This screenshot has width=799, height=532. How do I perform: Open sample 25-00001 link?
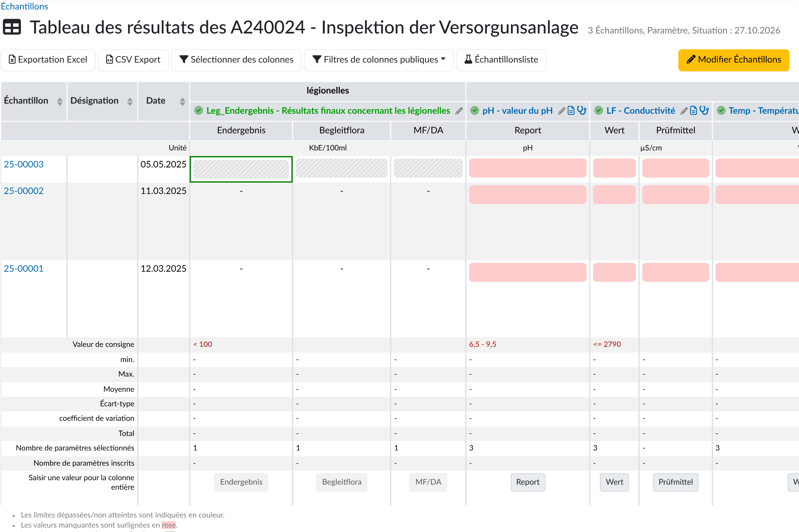24,269
